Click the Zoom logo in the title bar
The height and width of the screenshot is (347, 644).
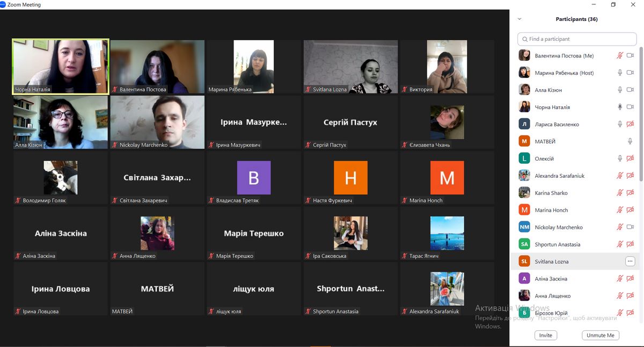(x=3, y=5)
